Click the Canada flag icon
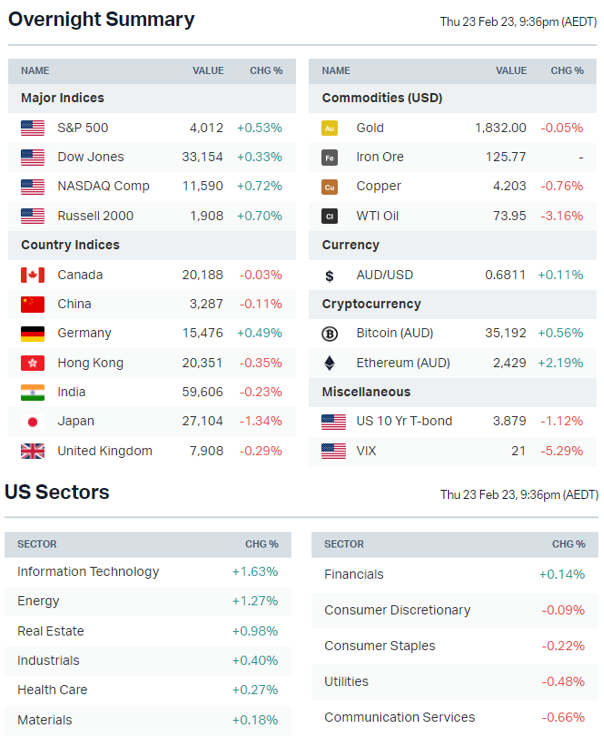Screen dimensions: 604x739 tap(33, 275)
